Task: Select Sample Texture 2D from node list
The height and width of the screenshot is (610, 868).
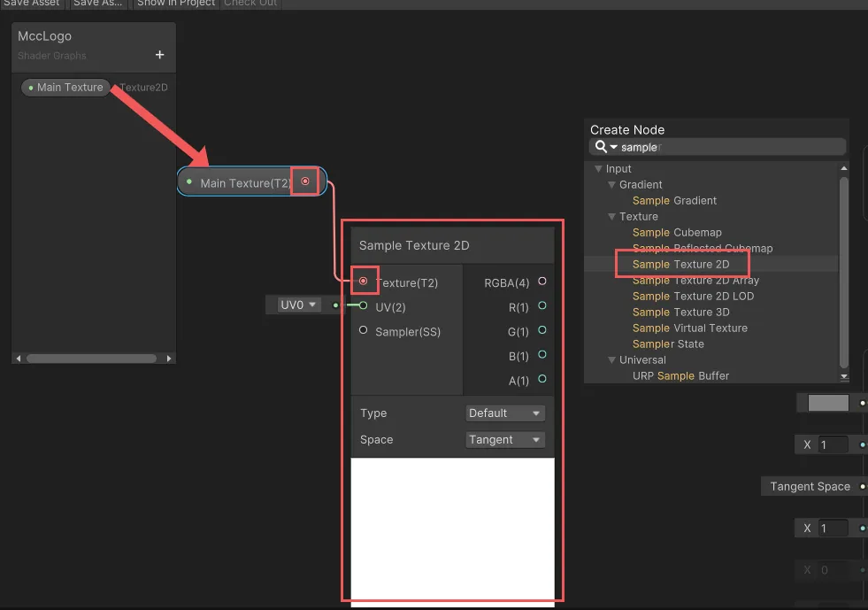Action: (680, 265)
